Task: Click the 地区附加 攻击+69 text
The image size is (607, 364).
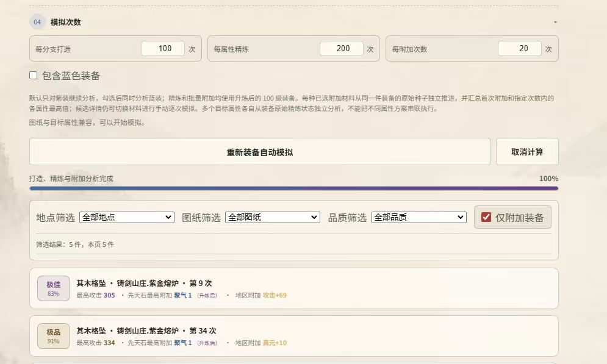Action: tap(261, 295)
